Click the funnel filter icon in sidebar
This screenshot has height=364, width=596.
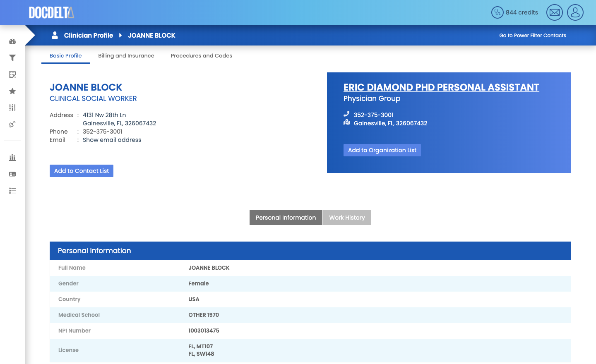[x=12, y=58]
